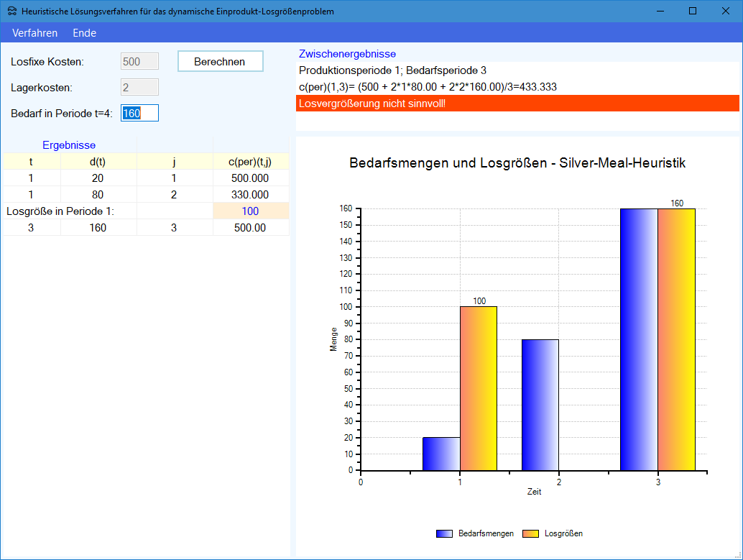Focus the Bedarf in Periode t=4 field
The width and height of the screenshot is (743, 560).
[x=139, y=114]
